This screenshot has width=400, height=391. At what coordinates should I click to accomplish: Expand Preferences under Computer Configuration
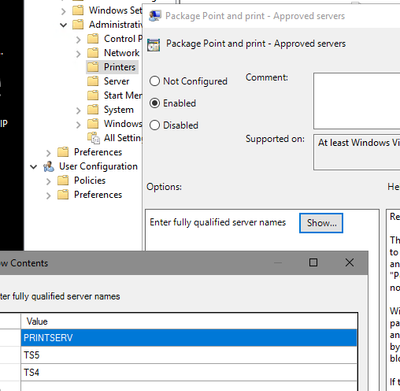pos(49,153)
